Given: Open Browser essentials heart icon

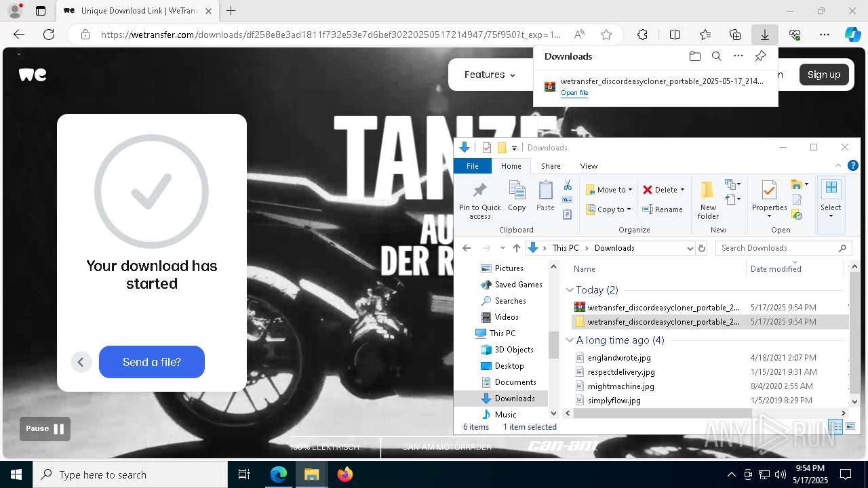Looking at the screenshot, I should 795,35.
